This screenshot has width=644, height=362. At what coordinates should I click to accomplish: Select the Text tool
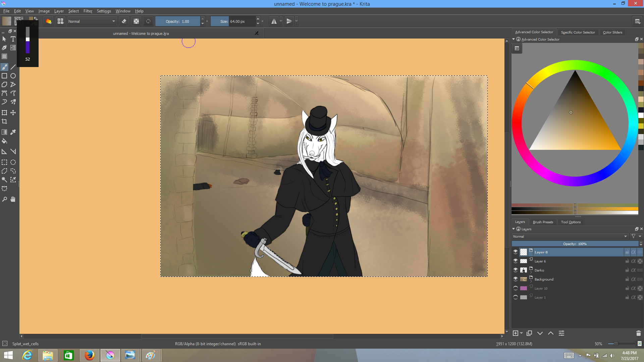(13, 39)
